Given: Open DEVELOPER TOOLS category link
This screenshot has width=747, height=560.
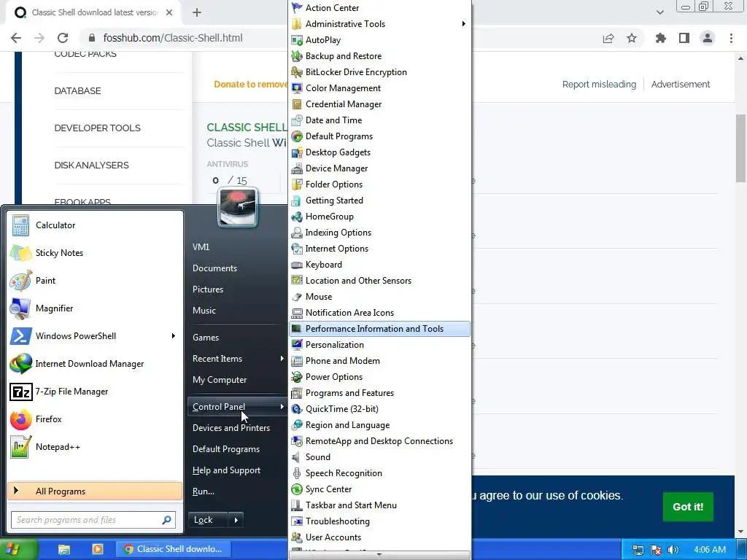Looking at the screenshot, I should (97, 128).
